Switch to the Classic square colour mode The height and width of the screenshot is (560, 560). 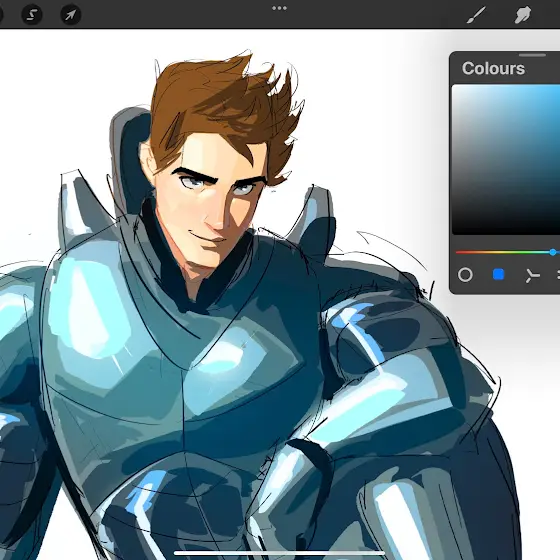pyautogui.click(x=499, y=275)
